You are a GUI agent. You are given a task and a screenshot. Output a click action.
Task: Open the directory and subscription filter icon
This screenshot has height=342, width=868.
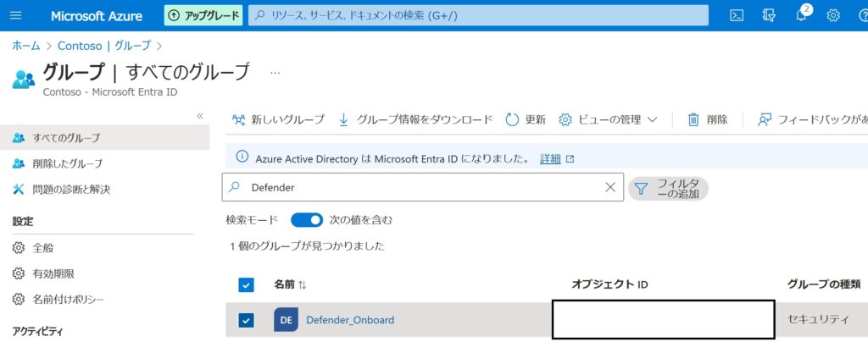pos(770,15)
